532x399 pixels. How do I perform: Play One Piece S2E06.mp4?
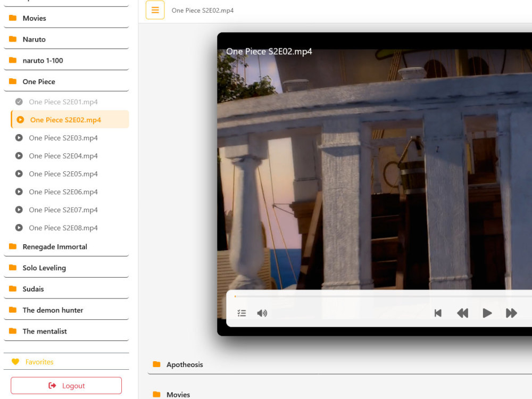[70, 192]
